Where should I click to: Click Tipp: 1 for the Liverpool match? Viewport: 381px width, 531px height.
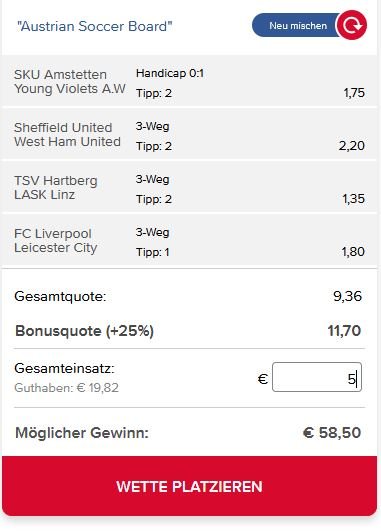152,252
